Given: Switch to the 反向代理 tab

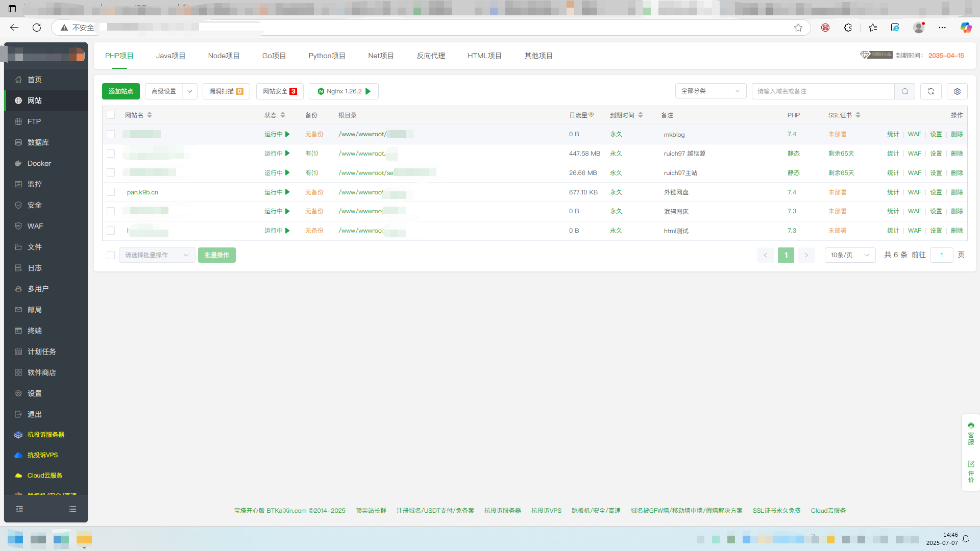Looking at the screenshot, I should (x=431, y=56).
